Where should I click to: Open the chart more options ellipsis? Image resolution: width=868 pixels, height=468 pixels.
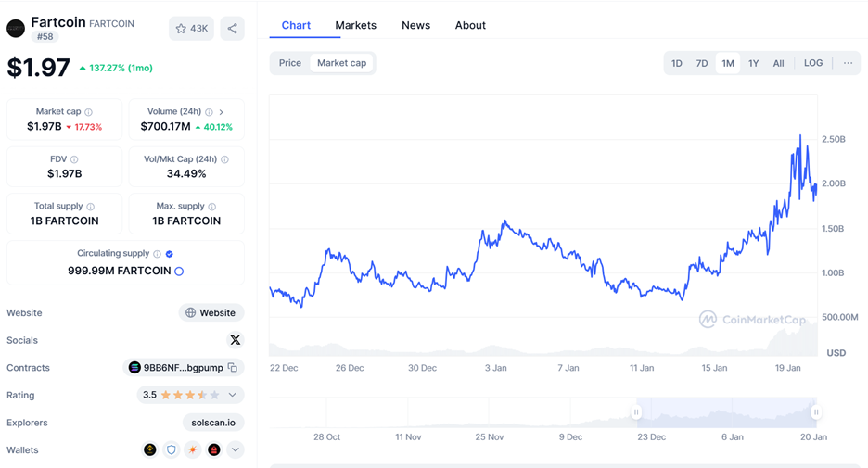(849, 63)
